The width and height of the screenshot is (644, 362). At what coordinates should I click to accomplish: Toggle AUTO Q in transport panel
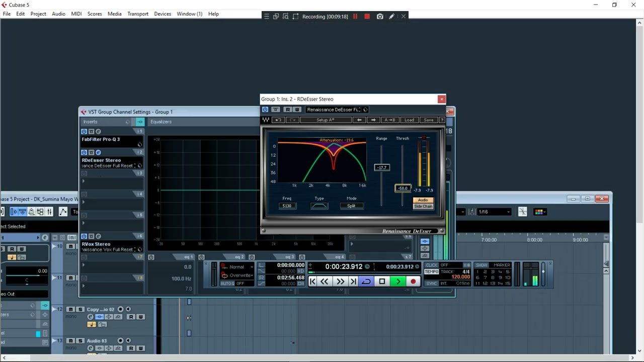point(228,284)
